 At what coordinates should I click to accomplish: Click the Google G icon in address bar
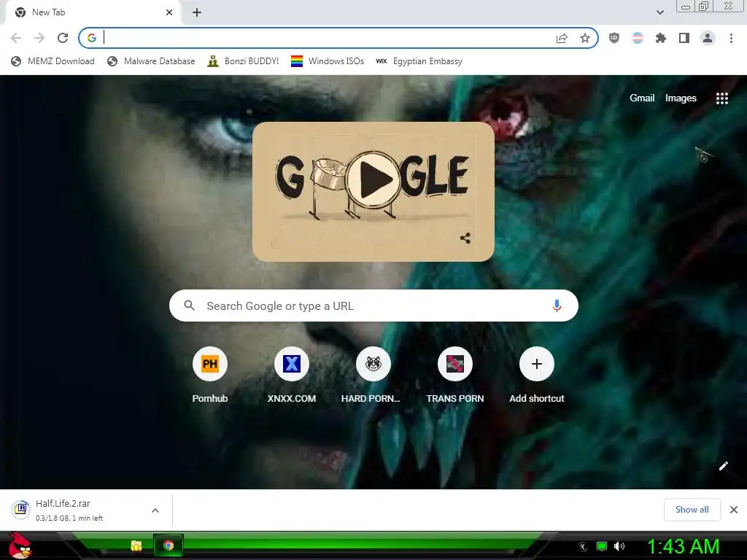coord(92,38)
